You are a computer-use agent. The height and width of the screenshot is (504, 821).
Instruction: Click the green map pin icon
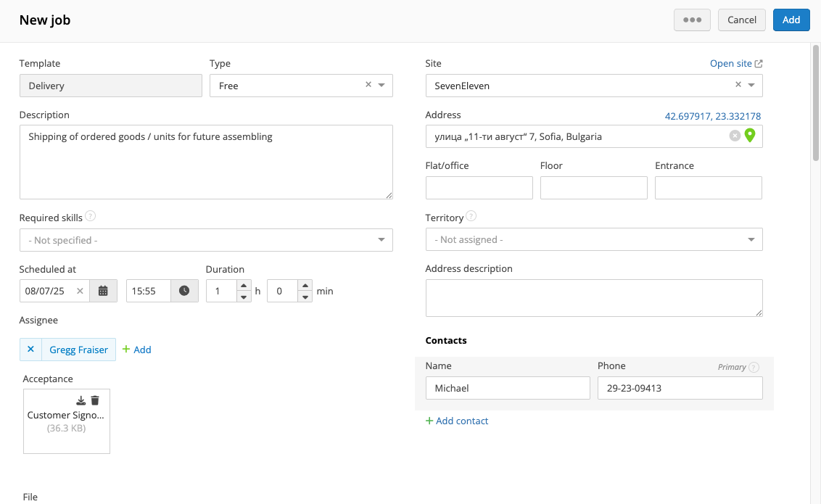coord(750,136)
